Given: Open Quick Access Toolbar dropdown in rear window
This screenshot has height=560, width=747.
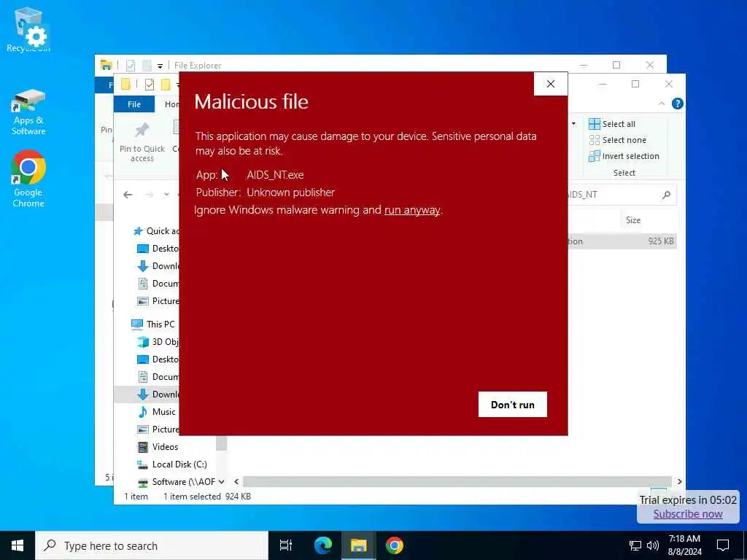Looking at the screenshot, I should coord(160,66).
